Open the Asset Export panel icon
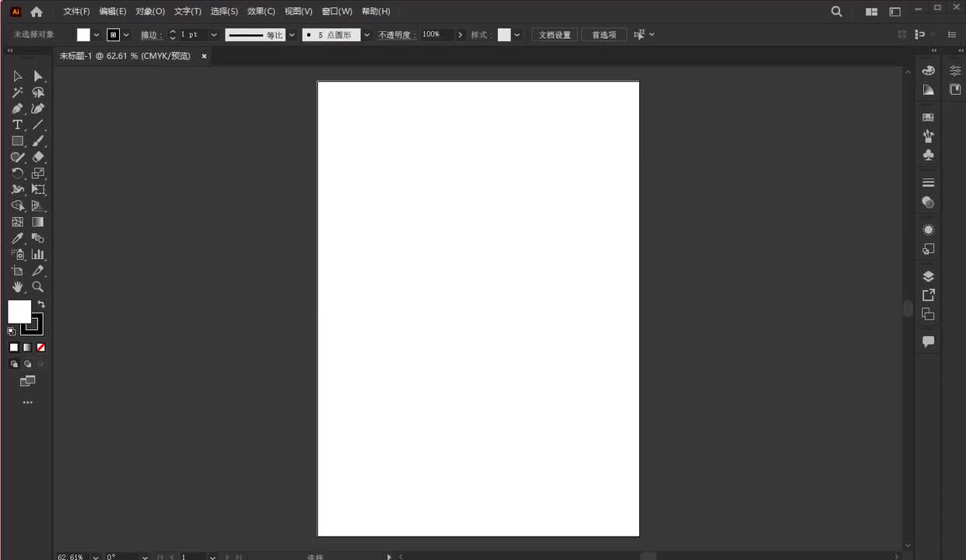This screenshot has height=560, width=966. click(x=928, y=296)
